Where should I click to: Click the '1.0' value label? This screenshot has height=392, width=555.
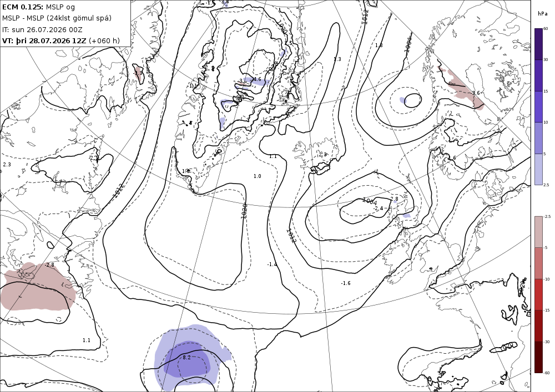point(258,176)
